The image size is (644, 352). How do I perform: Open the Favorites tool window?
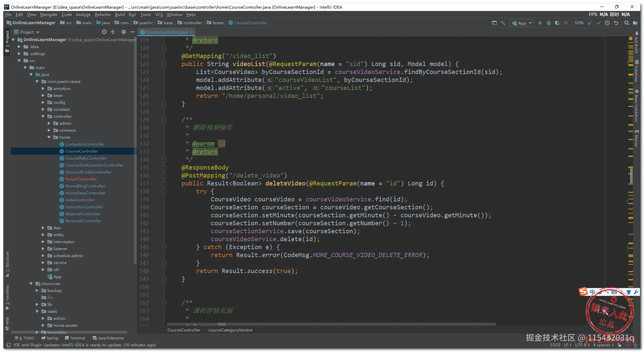coord(7,297)
